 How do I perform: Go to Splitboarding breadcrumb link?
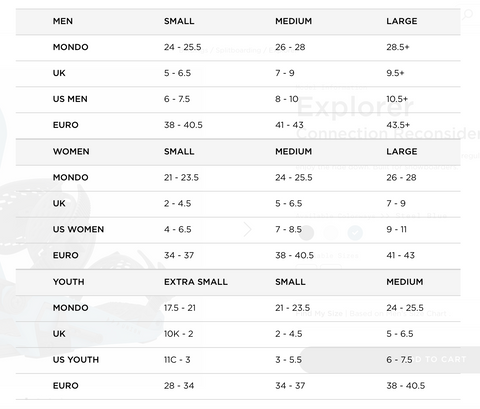(x=238, y=50)
